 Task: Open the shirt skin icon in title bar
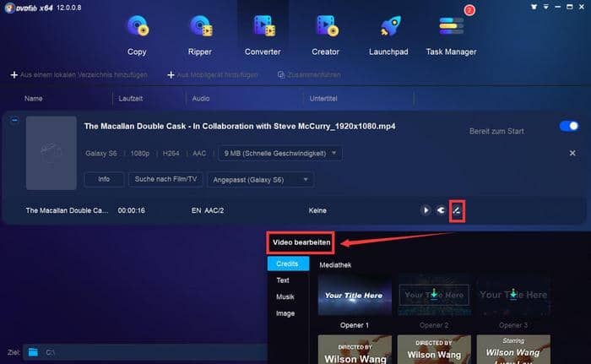[x=534, y=7]
